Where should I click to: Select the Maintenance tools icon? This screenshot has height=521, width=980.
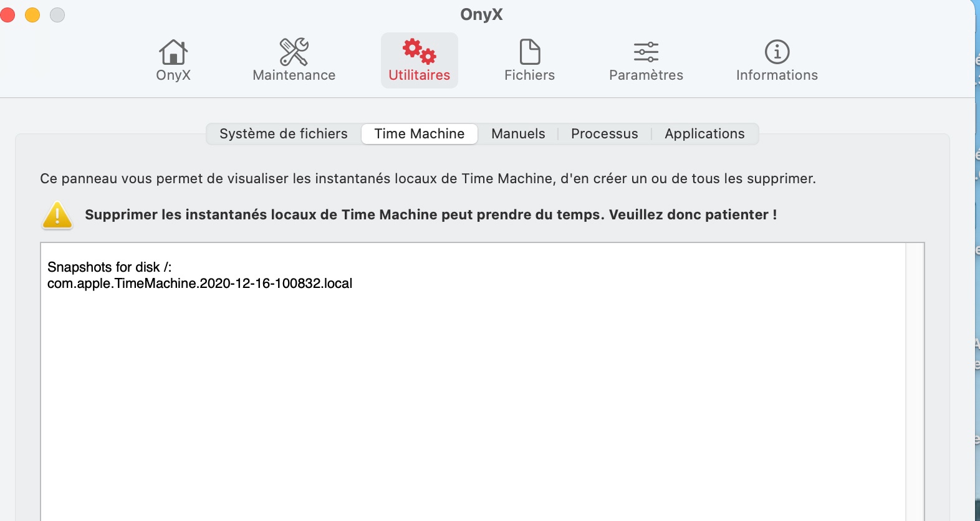[x=294, y=52]
